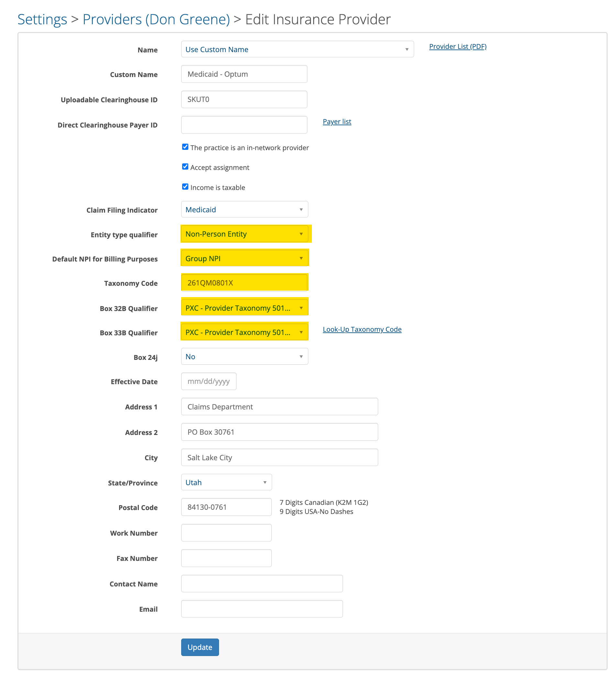Open the Look-Up Taxonomy Code link
616x679 pixels.
(362, 329)
